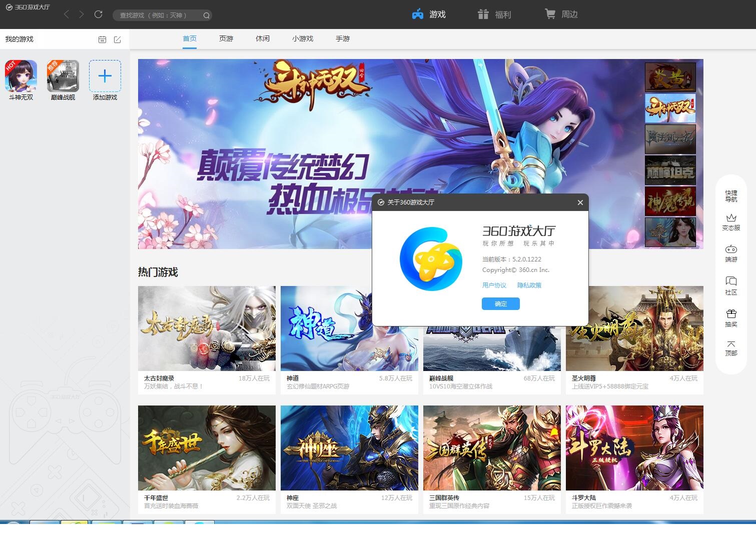This screenshot has height=534, width=756.
Task: Open the 斗罗大陆 game card image
Action: (634, 448)
